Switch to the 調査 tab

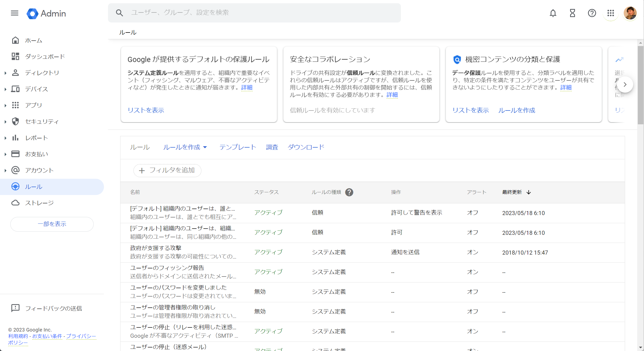click(x=272, y=147)
